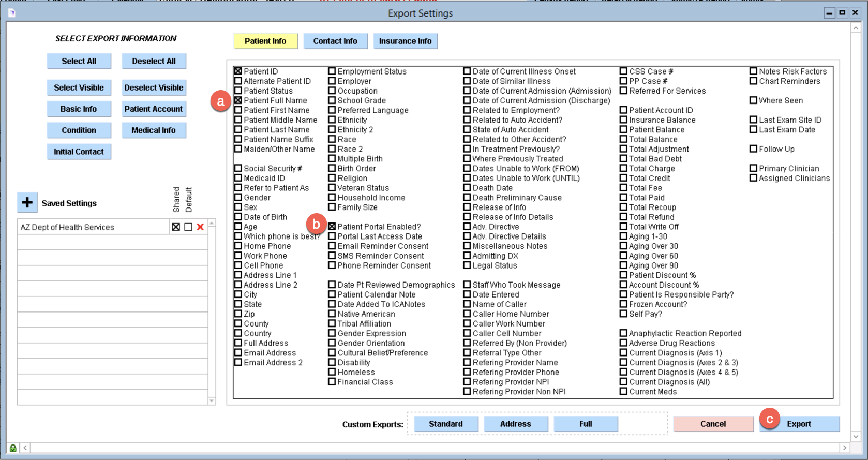
Task: Click the green lock icon at bottom left
Action: point(13,448)
